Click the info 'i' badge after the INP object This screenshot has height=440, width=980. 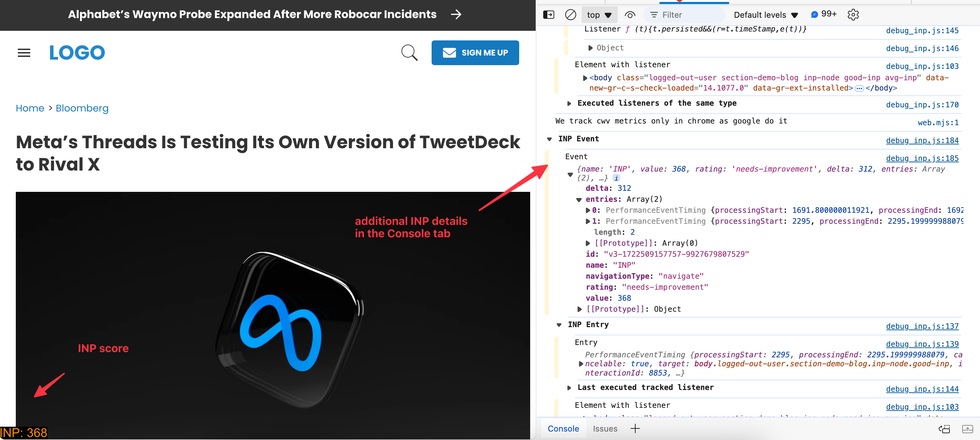(x=616, y=178)
